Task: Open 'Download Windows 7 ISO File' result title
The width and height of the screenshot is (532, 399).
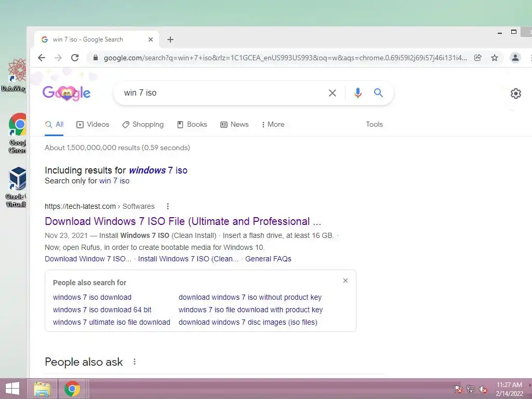Action: [183, 221]
